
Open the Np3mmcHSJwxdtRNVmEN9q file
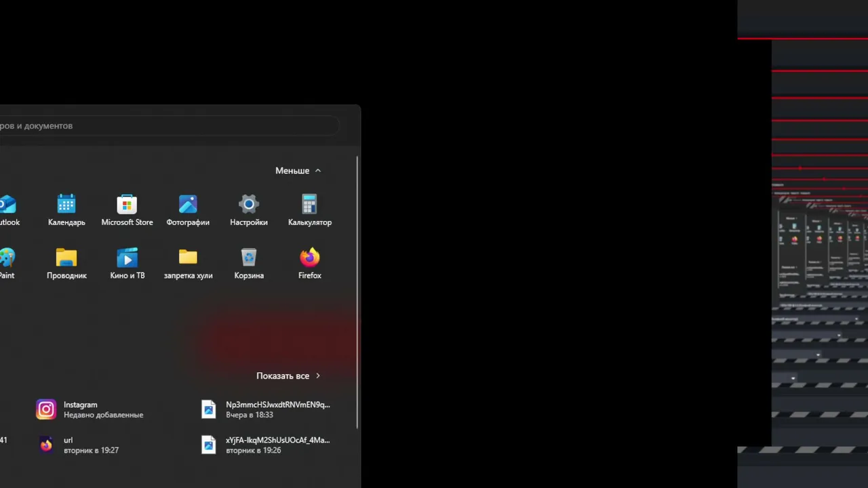tap(266, 409)
